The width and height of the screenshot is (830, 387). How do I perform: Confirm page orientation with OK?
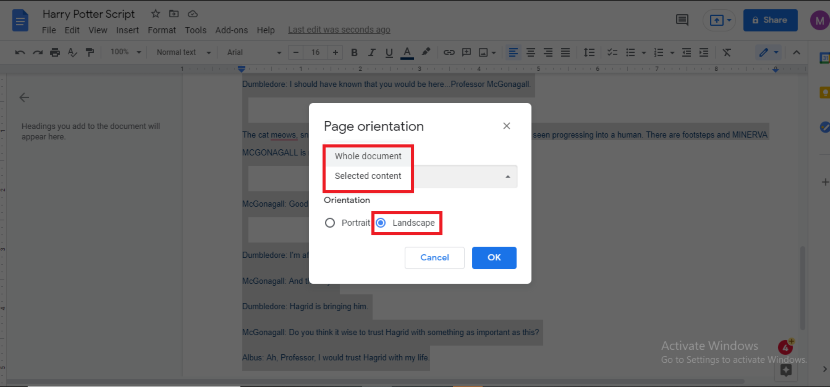[x=494, y=258]
